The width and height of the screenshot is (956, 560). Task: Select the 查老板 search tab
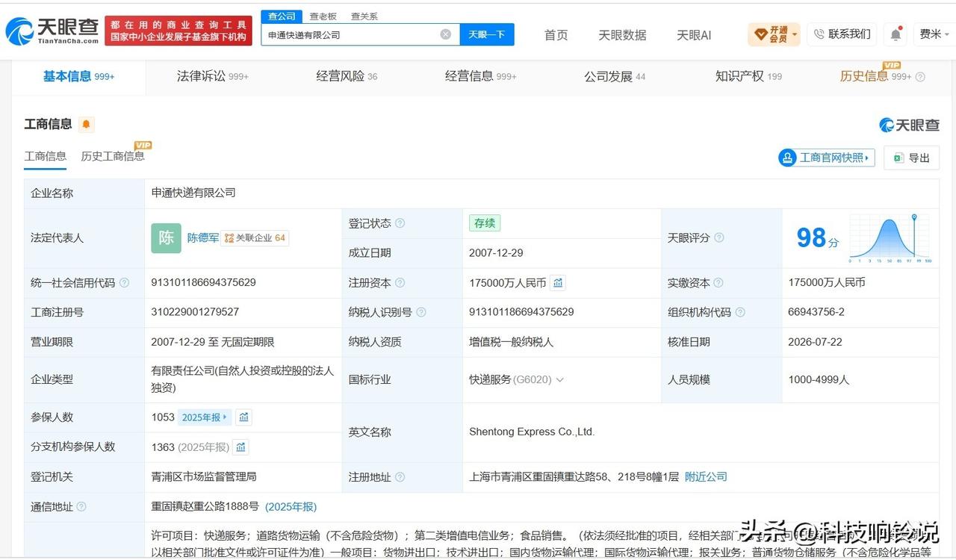pos(323,16)
